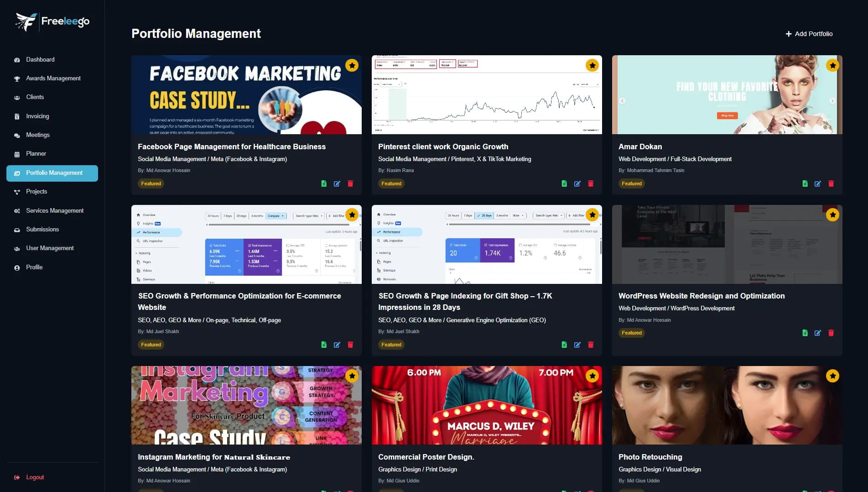Open User Management
The height and width of the screenshot is (492, 868).
52,248
